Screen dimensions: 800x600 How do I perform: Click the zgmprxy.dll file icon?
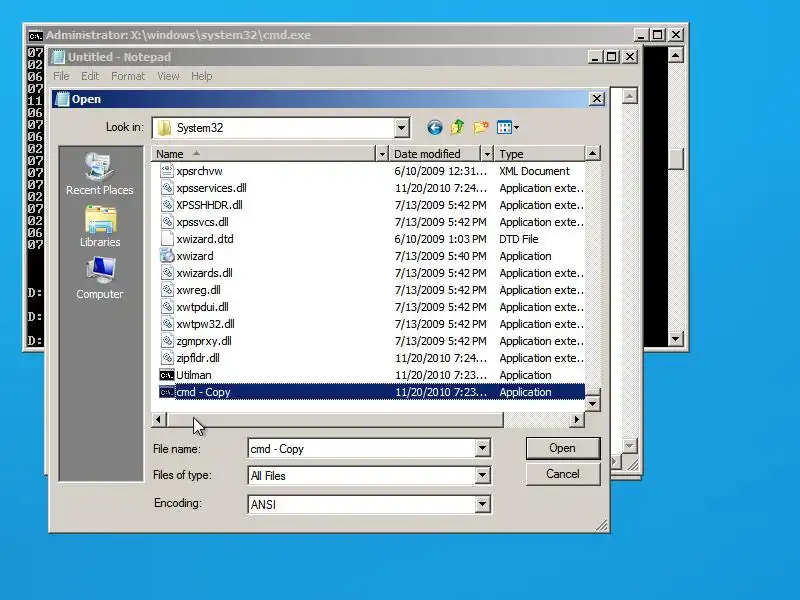[167, 341]
